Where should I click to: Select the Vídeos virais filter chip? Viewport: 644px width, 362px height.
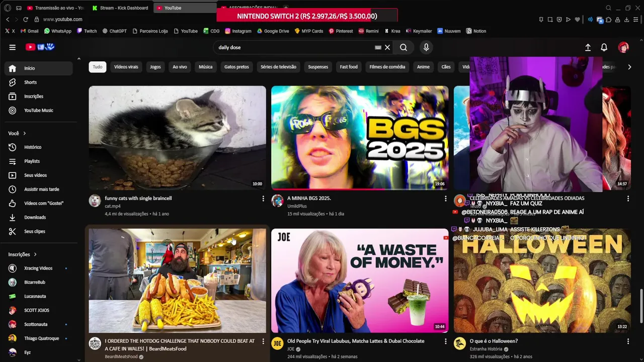(x=126, y=67)
